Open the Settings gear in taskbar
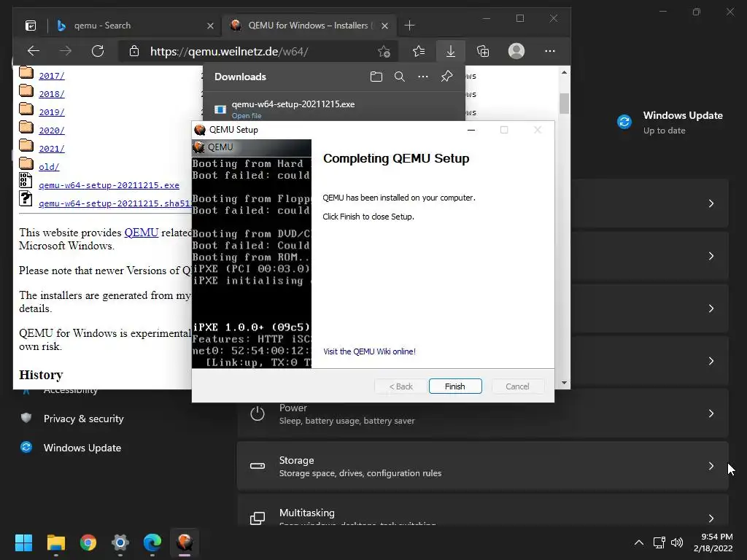The image size is (747, 560). [120, 542]
